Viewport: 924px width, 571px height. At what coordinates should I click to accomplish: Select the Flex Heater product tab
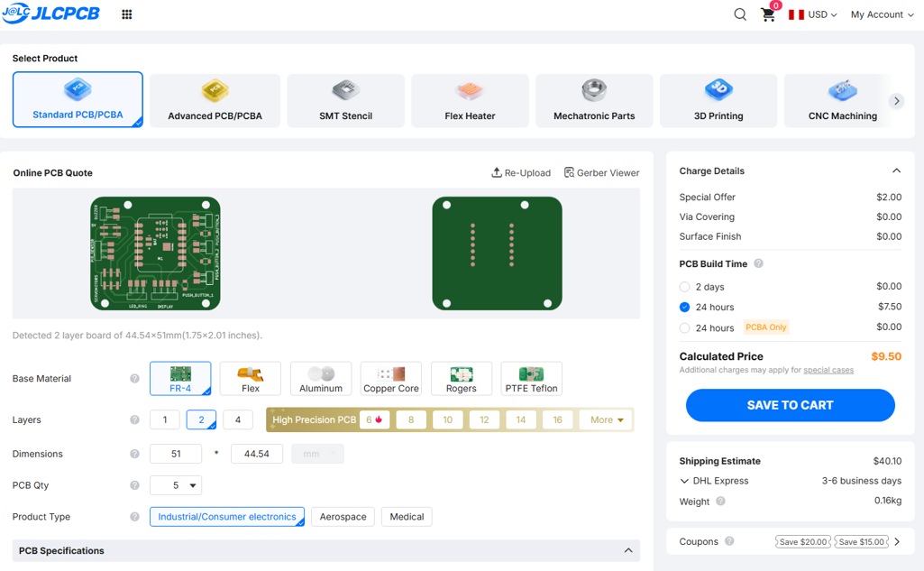tap(470, 101)
